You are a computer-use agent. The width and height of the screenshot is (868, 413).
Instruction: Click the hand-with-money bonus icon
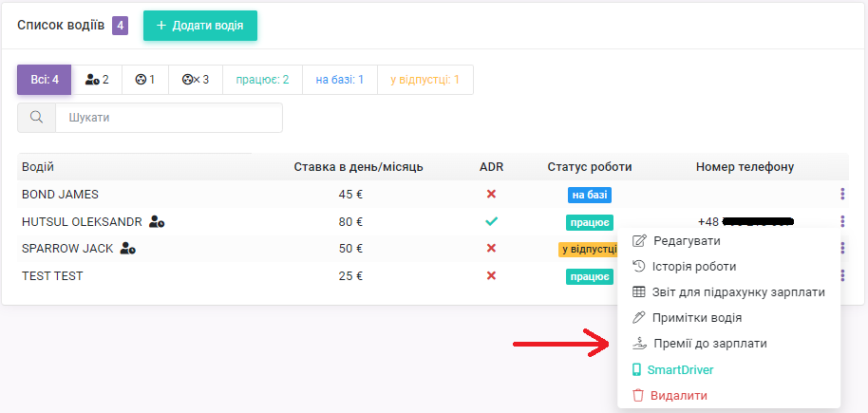point(639,344)
